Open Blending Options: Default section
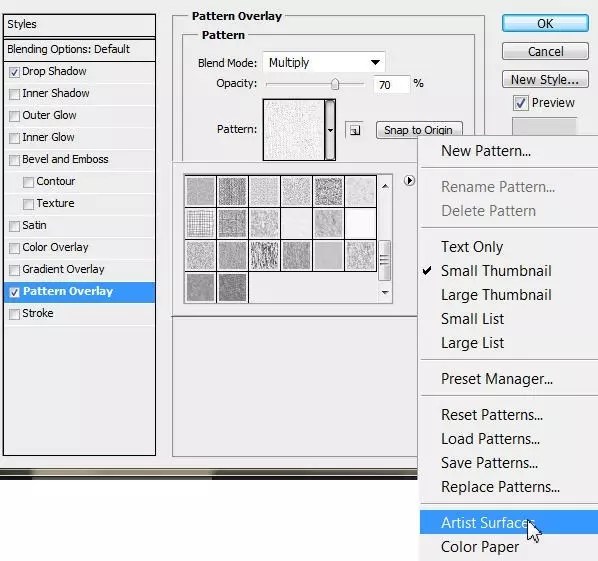The image size is (598, 561). point(79,50)
